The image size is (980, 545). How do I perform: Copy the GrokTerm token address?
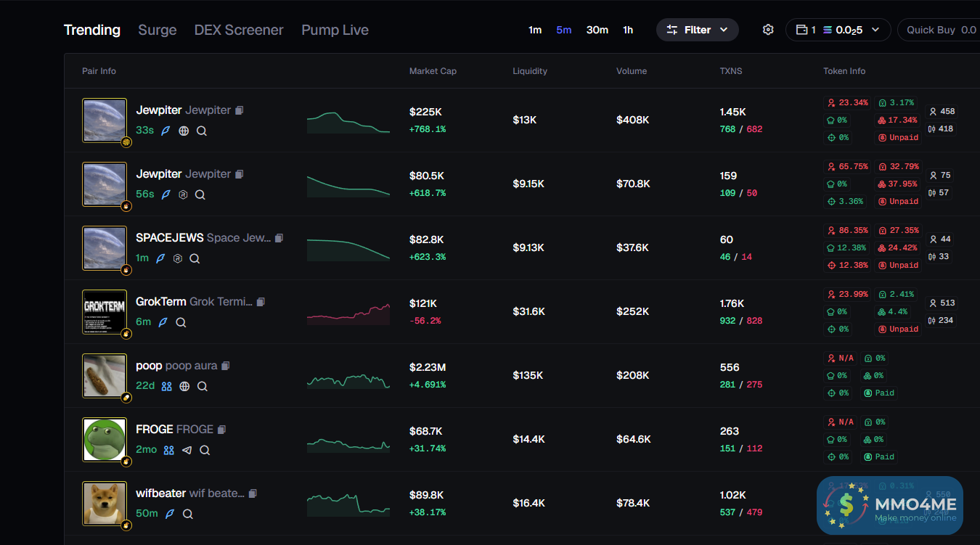(x=261, y=302)
